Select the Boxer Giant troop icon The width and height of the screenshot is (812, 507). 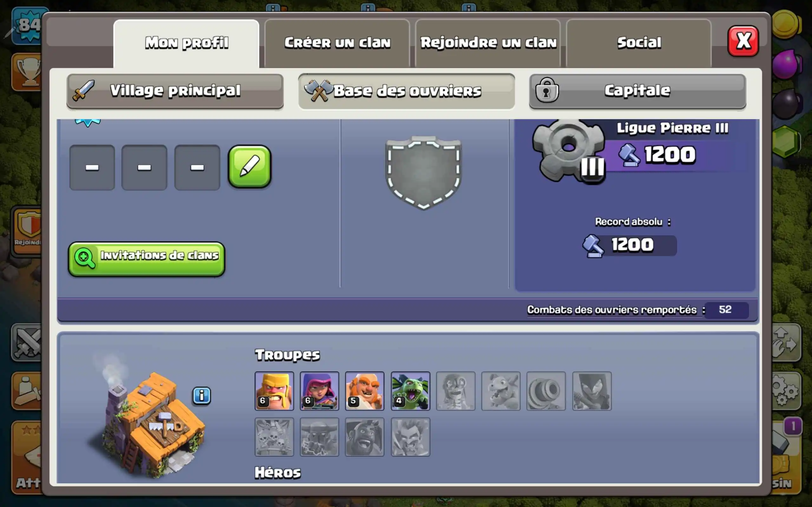tap(365, 391)
